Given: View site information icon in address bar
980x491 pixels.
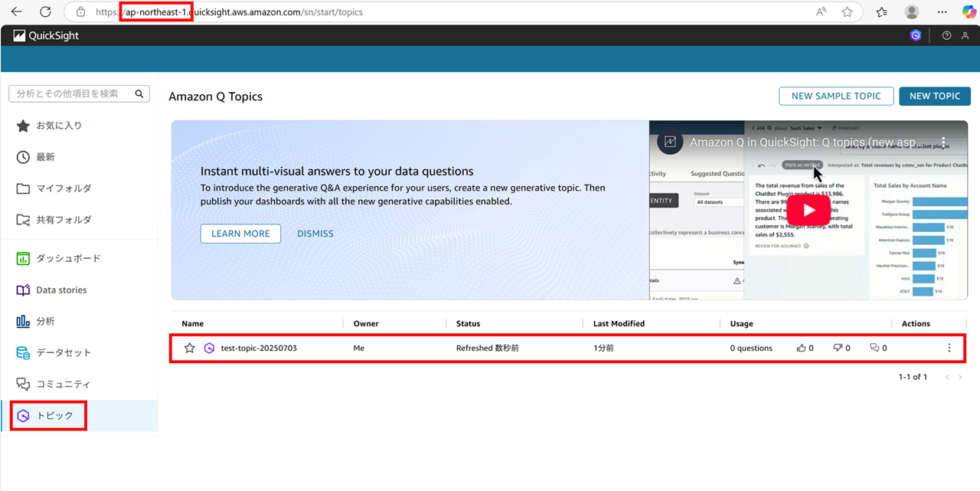Looking at the screenshot, I should (x=80, y=12).
